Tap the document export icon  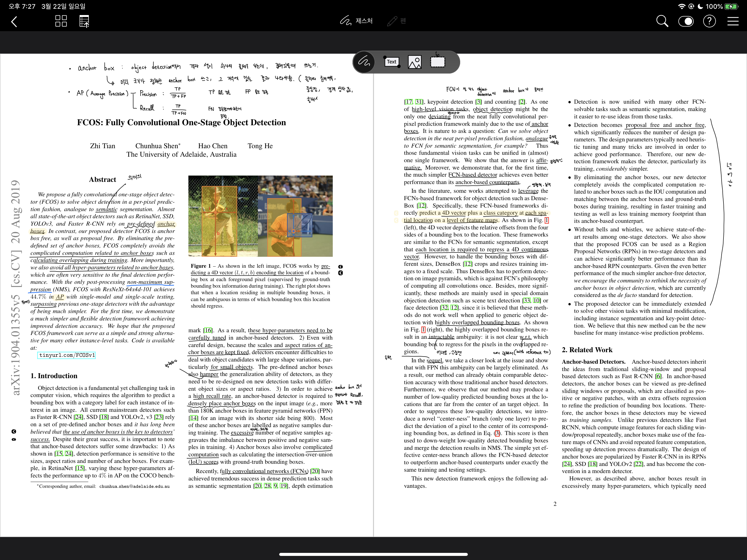point(84,21)
